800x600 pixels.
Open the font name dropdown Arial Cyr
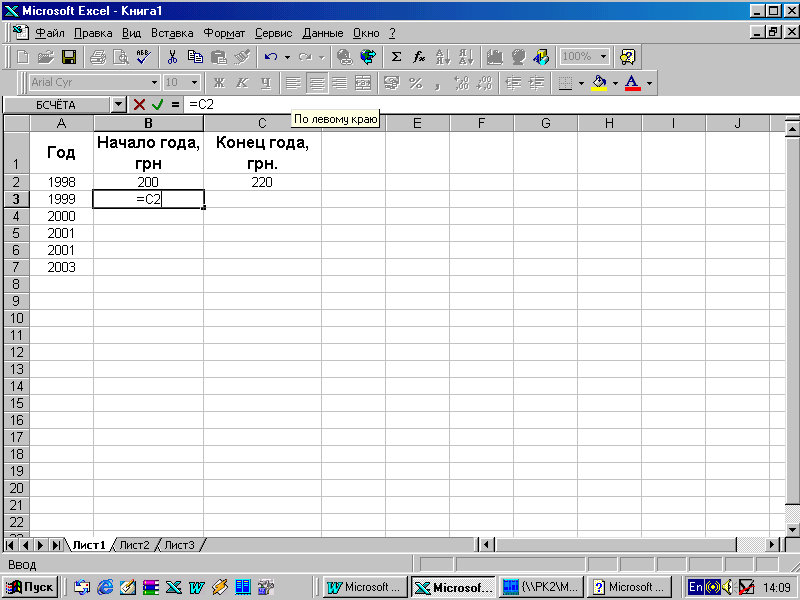(x=154, y=83)
